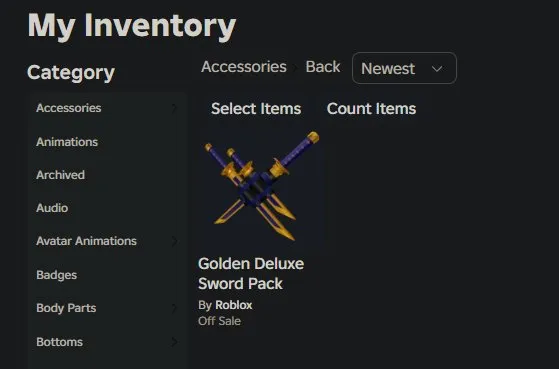Select the Avatar Animations category label

(86, 241)
